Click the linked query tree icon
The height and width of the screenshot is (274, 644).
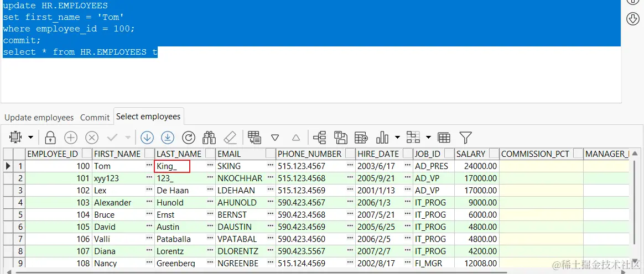[320, 138]
